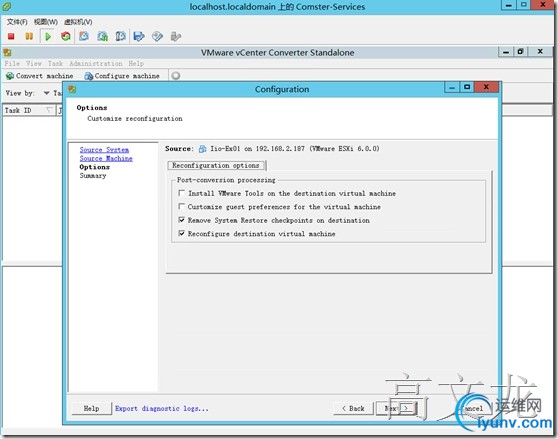This screenshot has width=558, height=439.
Task: Click the CD/DVD connect icon
Action: click(x=157, y=36)
